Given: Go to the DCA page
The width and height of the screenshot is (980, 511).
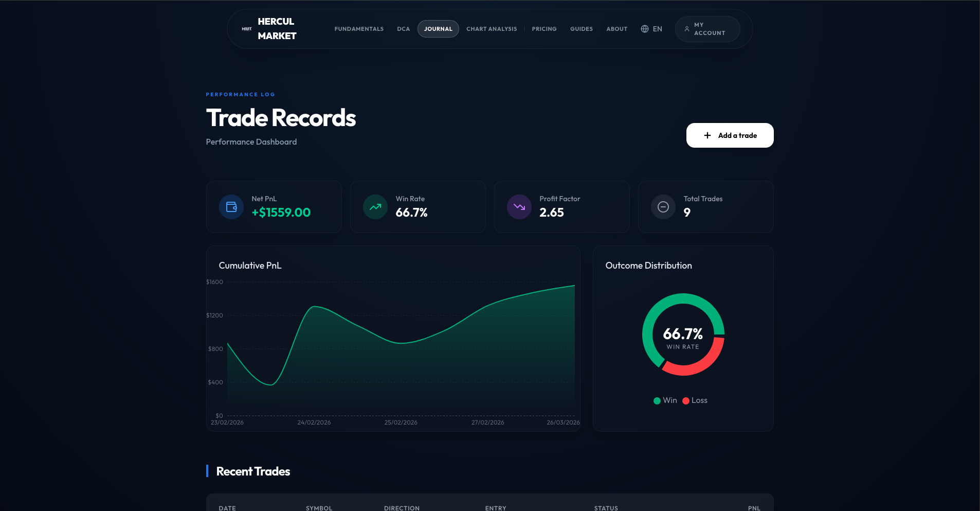Looking at the screenshot, I should coord(404,29).
